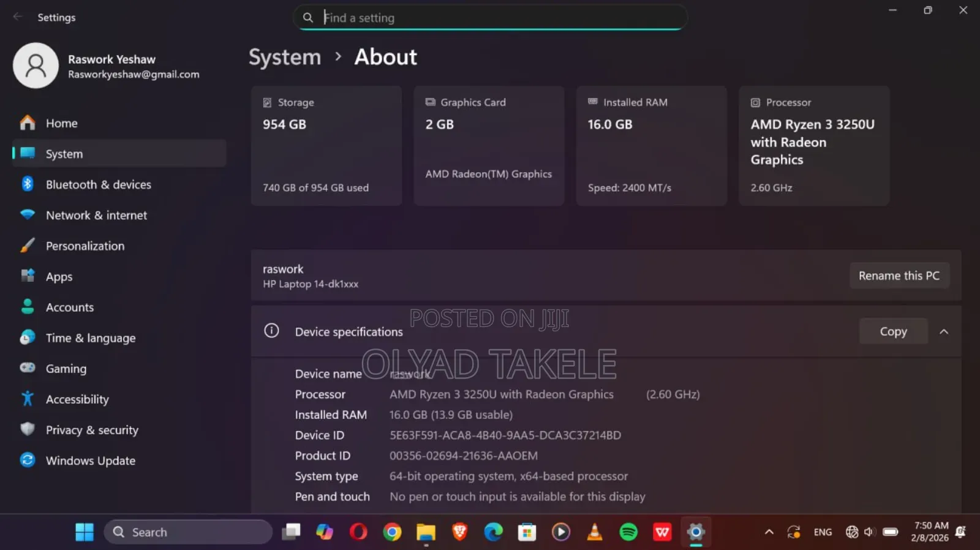Click the Device specifications info icon
This screenshot has height=550, width=980.
(271, 331)
